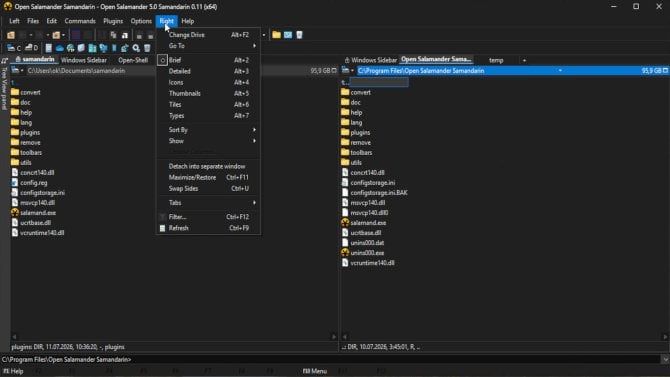Choose Swap Sides menu entry
The width and height of the screenshot is (670, 377).
pyautogui.click(x=208, y=188)
